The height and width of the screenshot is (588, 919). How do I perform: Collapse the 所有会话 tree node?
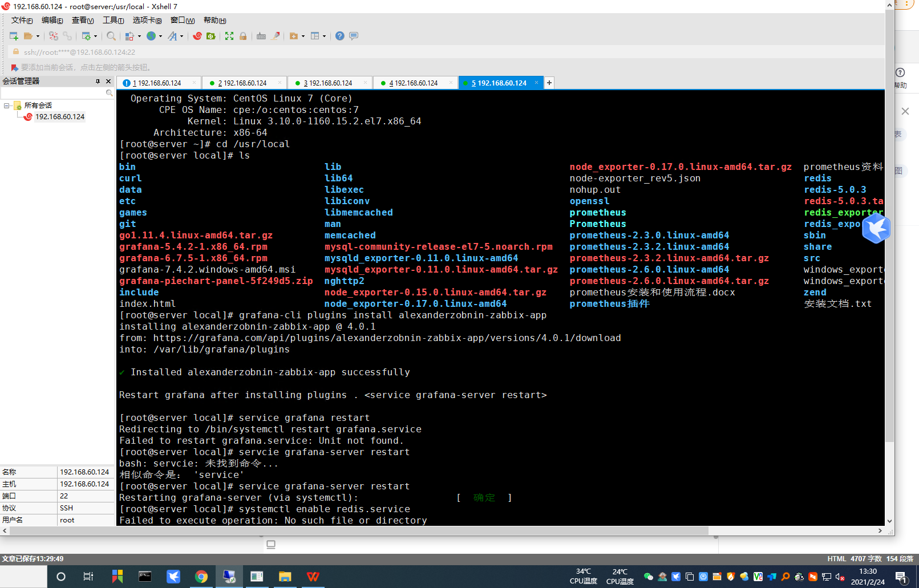(7, 106)
